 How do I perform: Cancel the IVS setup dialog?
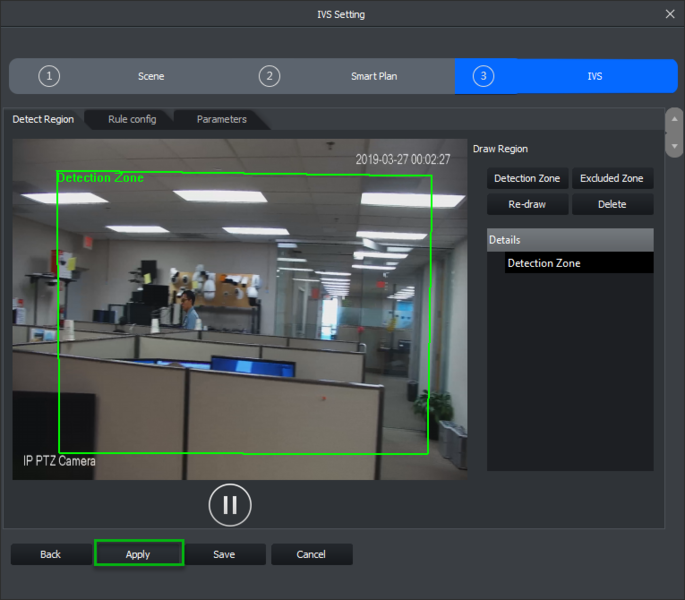(311, 554)
